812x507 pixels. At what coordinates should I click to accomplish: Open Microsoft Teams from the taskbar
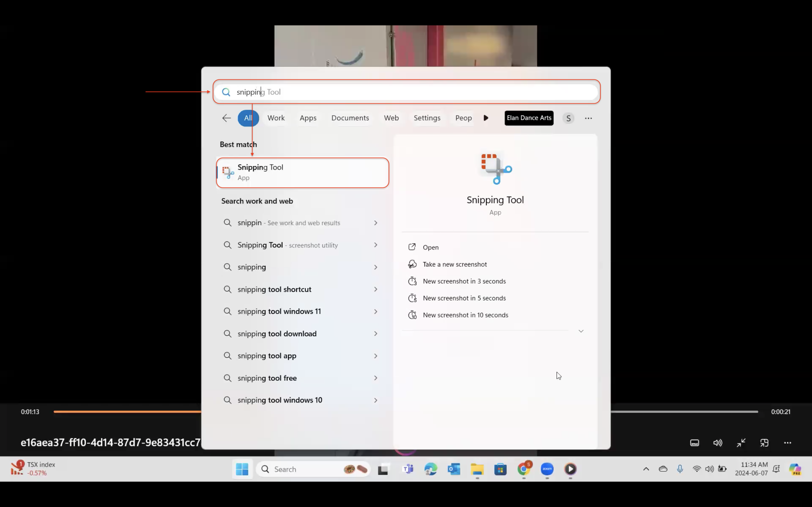coord(408,469)
